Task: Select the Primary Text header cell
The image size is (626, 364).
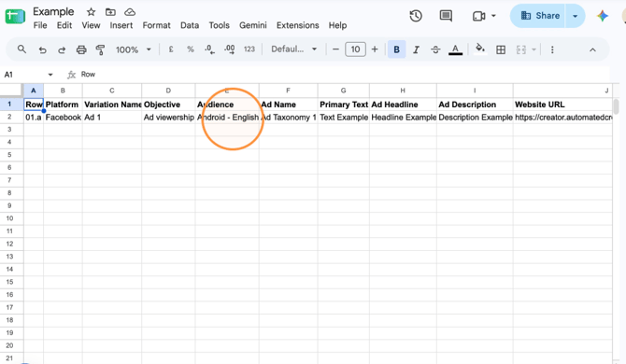Action: click(343, 105)
